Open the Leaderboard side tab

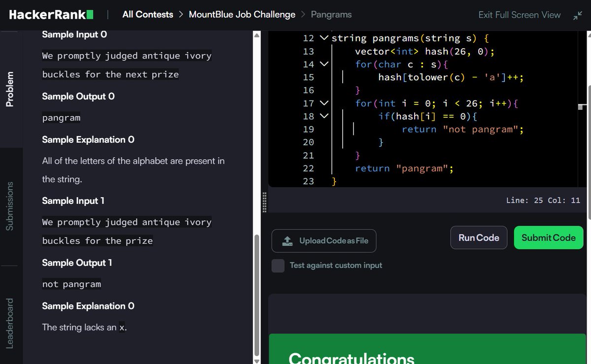click(10, 323)
